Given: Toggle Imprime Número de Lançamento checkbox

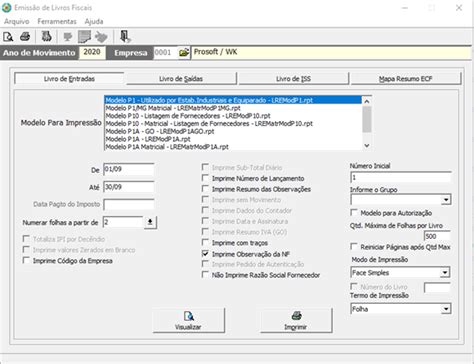Looking at the screenshot, I should tap(205, 178).
